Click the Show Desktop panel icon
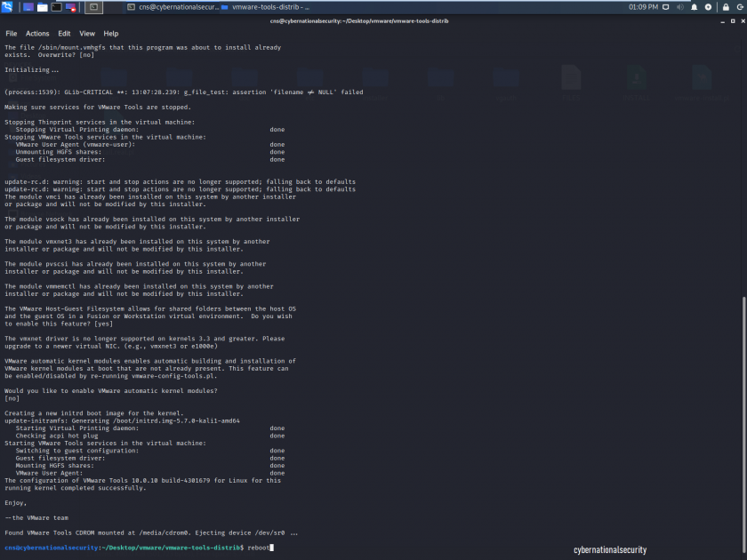This screenshot has height=560, width=747. [28, 7]
